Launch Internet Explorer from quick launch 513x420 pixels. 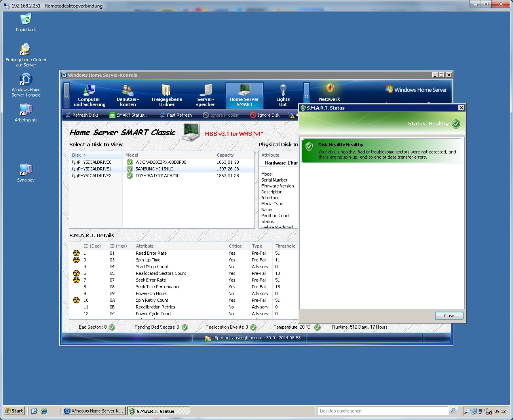[44, 411]
